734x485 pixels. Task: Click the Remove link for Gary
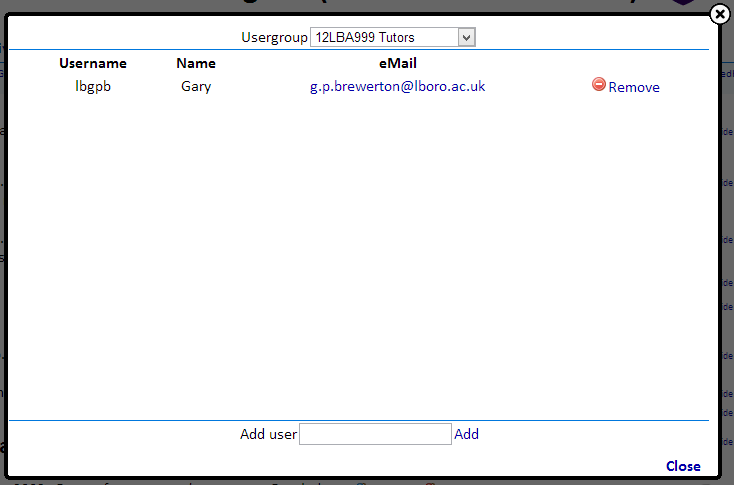(x=634, y=87)
